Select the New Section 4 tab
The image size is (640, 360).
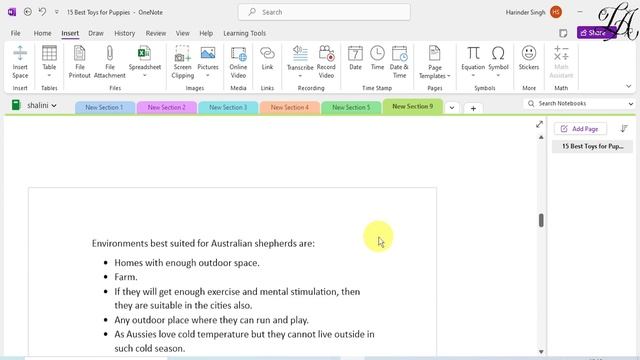tap(290, 107)
